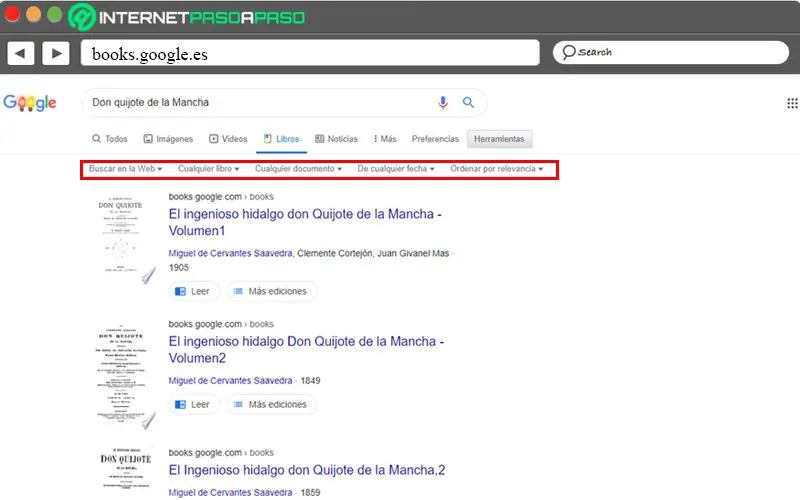Click Leer button for Volumen2 result
This screenshot has height=500, width=800.
click(x=194, y=405)
